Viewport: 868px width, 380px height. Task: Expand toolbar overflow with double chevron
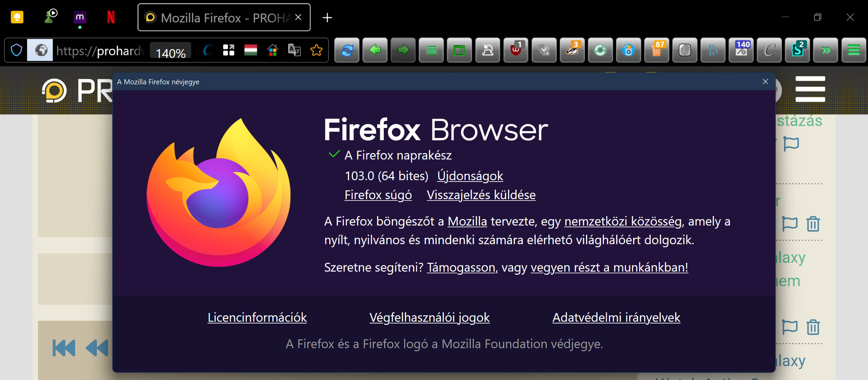click(x=825, y=50)
